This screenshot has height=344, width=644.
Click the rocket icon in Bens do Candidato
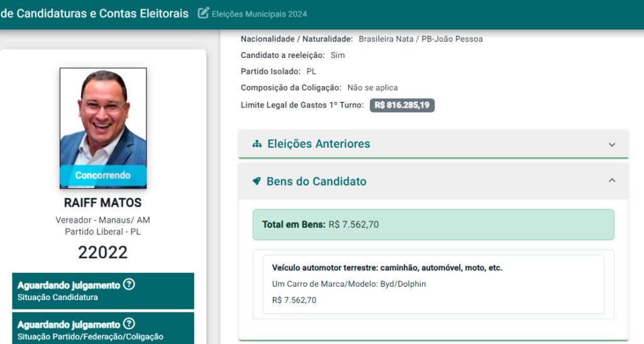pyautogui.click(x=257, y=181)
